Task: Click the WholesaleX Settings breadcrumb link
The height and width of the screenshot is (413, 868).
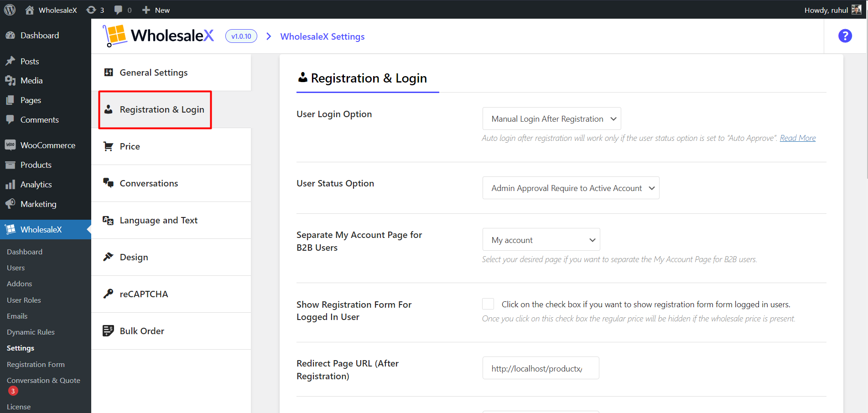Action: [x=322, y=36]
